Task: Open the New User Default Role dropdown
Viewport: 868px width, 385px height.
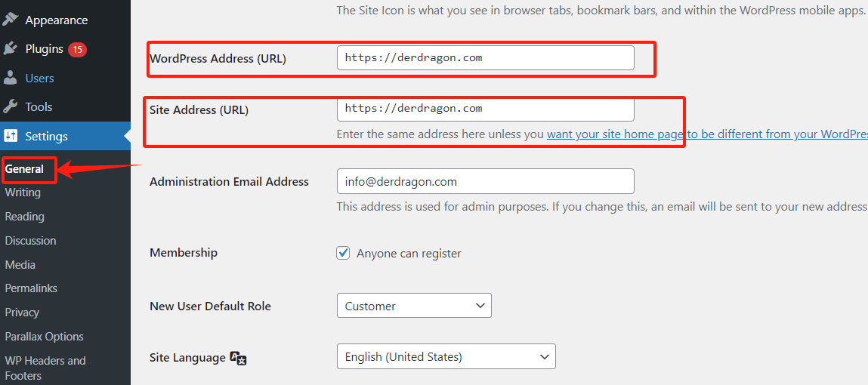Action: [x=414, y=306]
